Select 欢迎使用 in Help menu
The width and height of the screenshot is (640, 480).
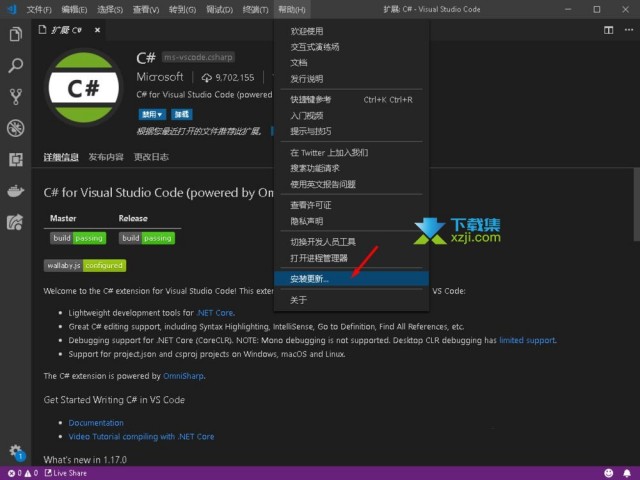351,31
